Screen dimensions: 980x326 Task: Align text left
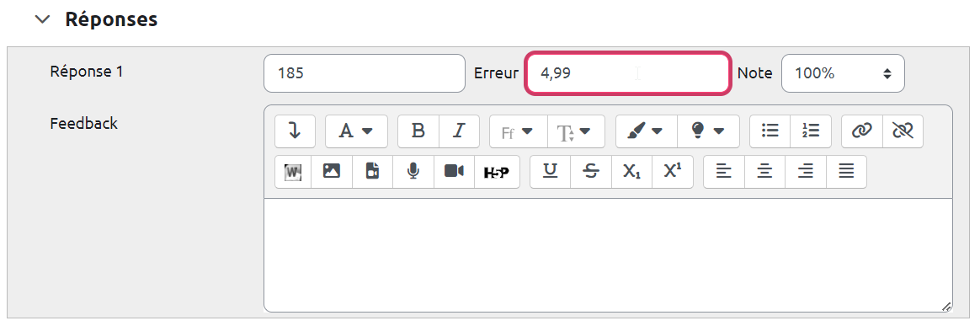tap(724, 172)
